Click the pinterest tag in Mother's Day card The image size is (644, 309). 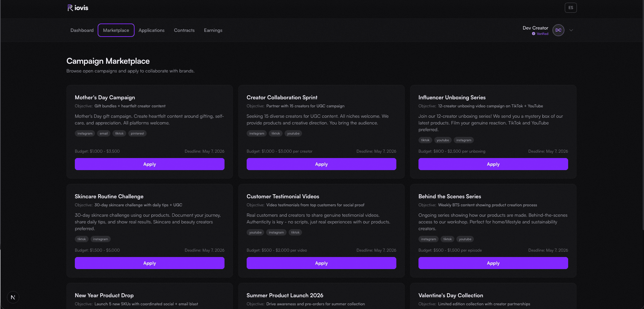click(x=137, y=134)
